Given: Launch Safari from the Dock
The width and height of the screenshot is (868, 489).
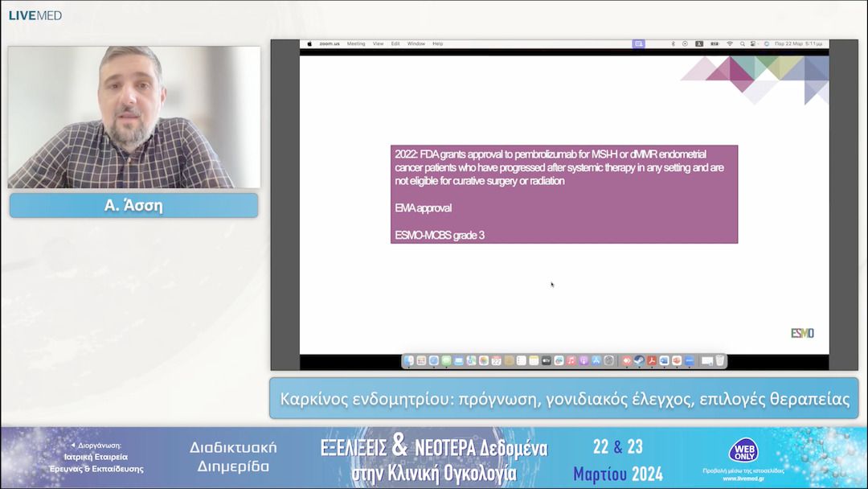Looking at the screenshot, I should click(434, 360).
